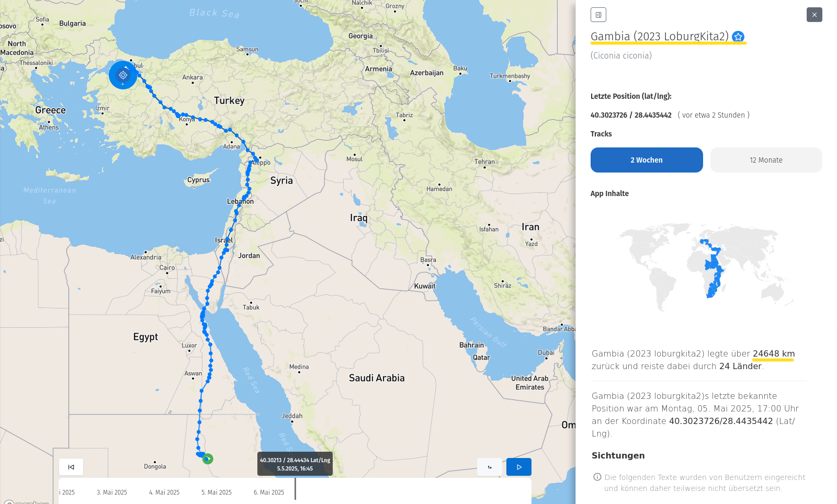Switch to the 12 Monate track range

[766, 160]
